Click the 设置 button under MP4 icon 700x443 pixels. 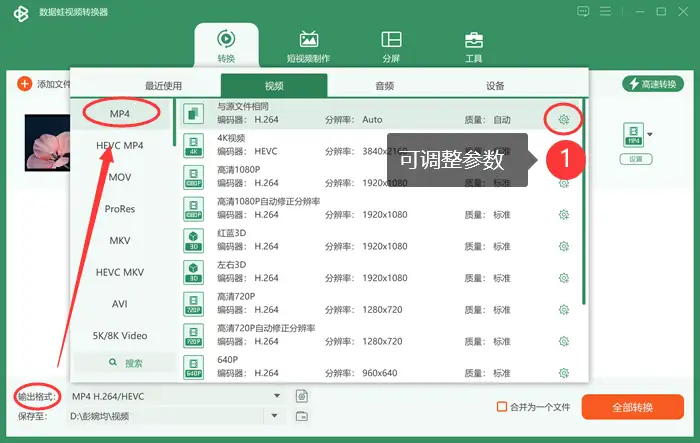[636, 159]
